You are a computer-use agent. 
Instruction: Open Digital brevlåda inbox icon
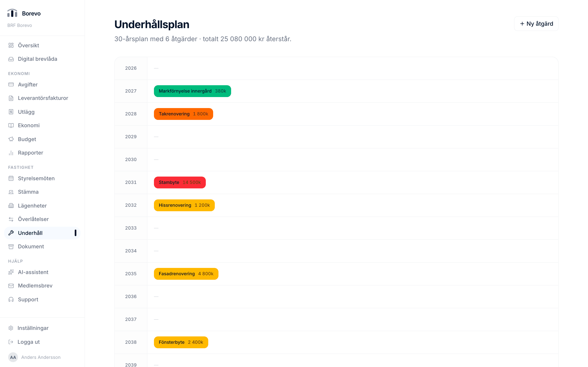click(x=11, y=59)
